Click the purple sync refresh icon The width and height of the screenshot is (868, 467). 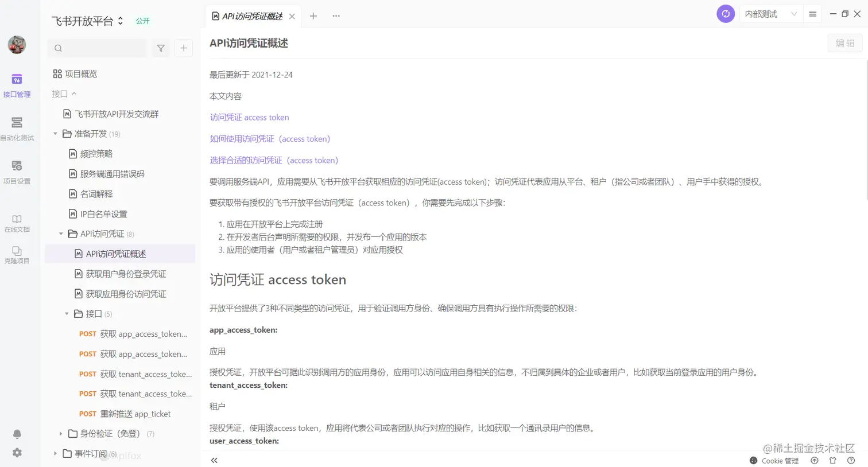point(726,14)
